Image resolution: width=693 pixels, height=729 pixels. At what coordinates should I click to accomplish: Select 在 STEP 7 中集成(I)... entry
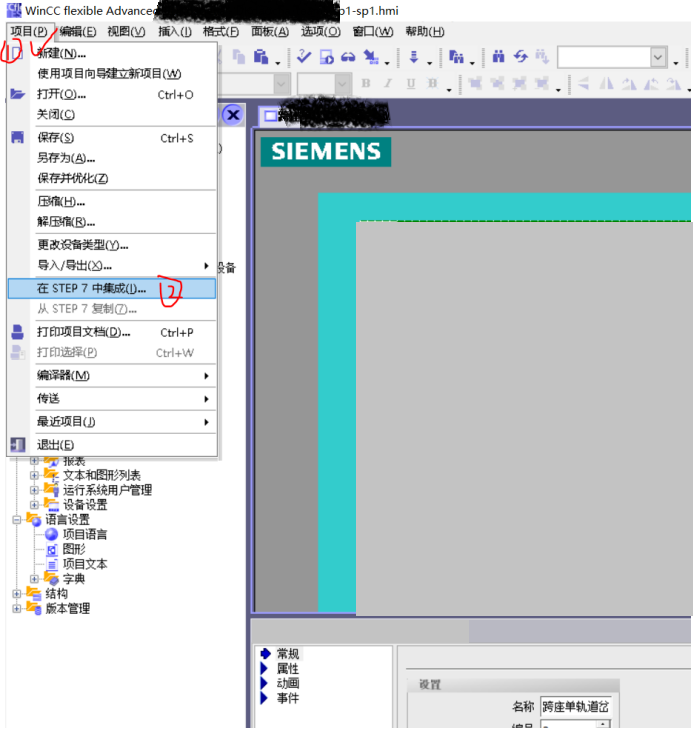pos(112,288)
